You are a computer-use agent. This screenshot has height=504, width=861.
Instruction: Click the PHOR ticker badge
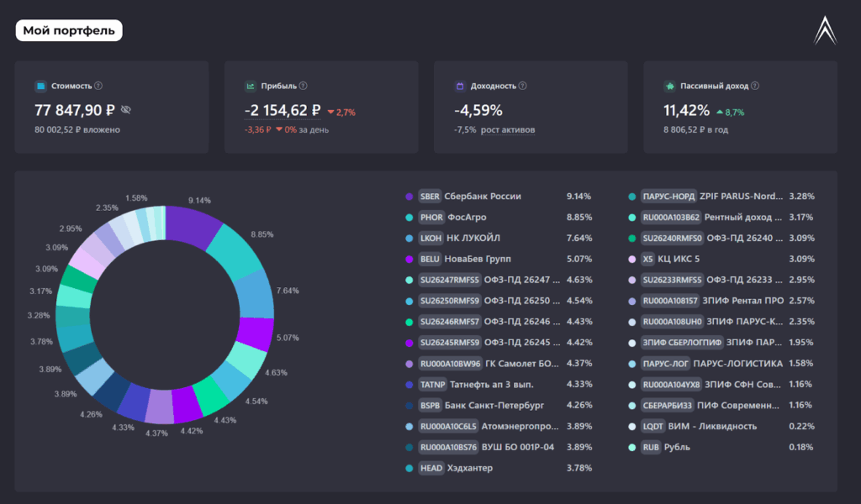(431, 218)
